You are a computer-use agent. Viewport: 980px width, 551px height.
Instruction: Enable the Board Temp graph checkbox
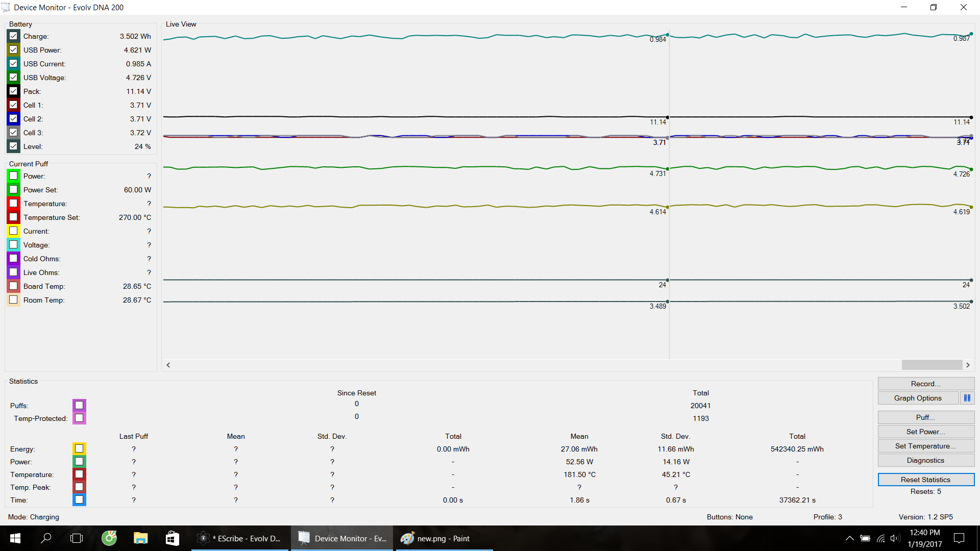pos(14,286)
